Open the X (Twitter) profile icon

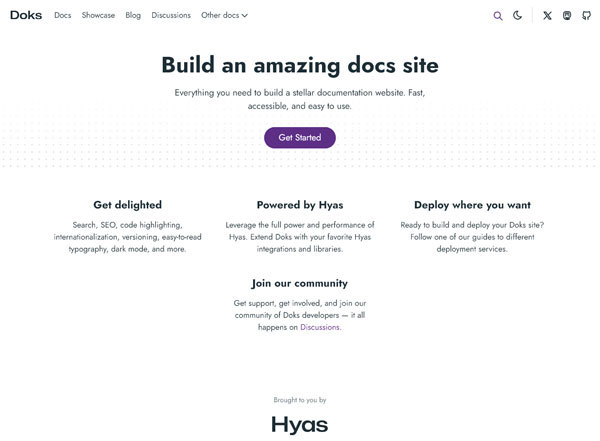click(547, 15)
